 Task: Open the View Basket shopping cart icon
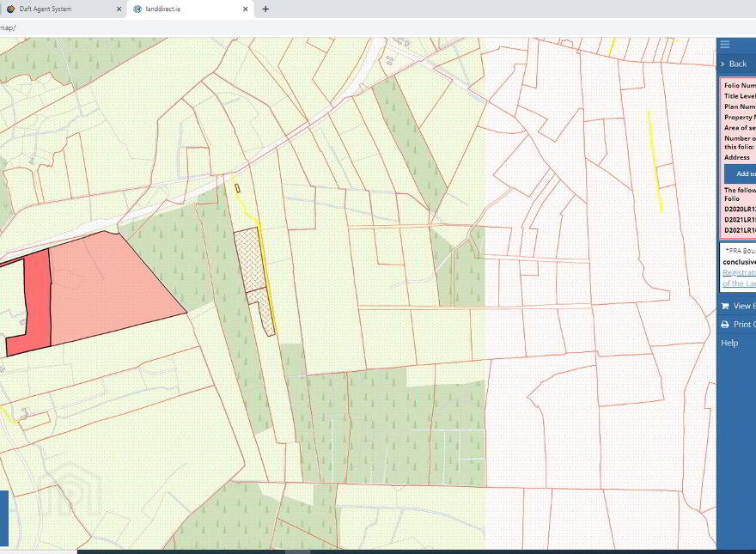(x=725, y=306)
